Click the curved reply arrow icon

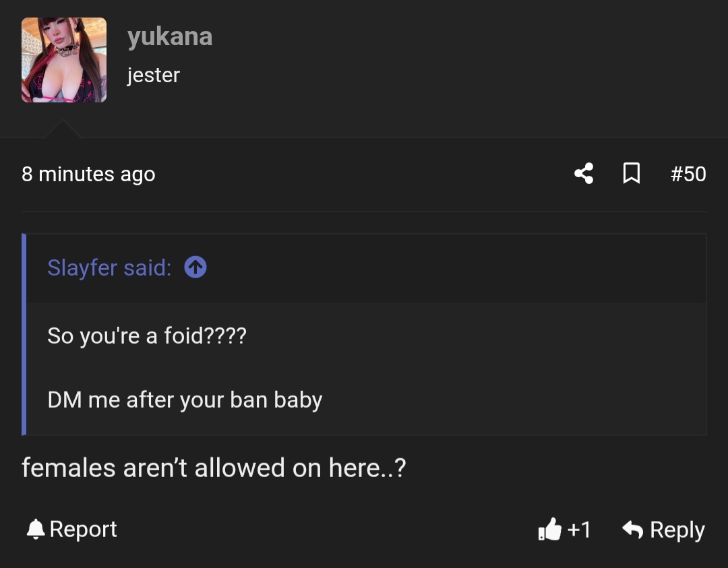coord(632,530)
